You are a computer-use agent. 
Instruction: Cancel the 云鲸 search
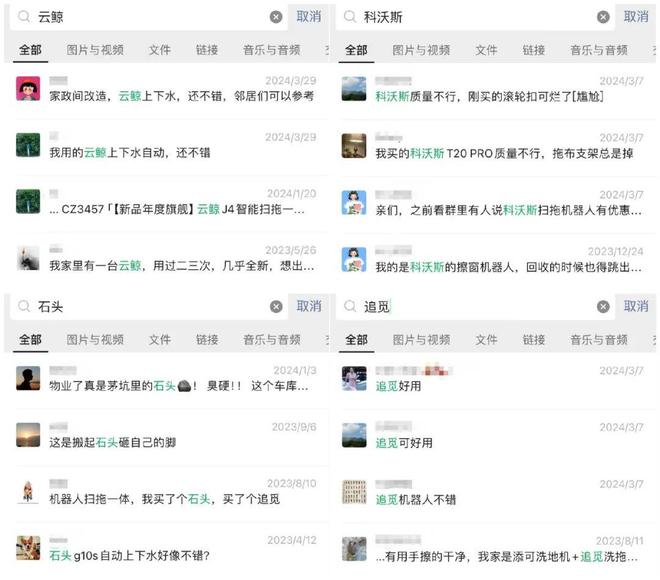coord(309,17)
